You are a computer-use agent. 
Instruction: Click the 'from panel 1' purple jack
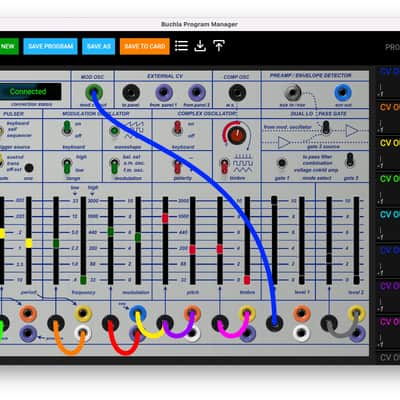[164, 92]
